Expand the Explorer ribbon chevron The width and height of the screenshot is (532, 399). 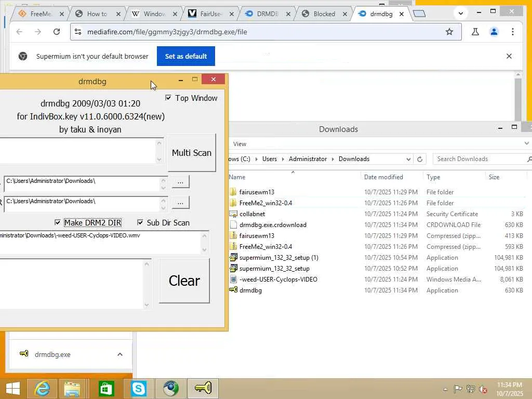[x=527, y=143]
